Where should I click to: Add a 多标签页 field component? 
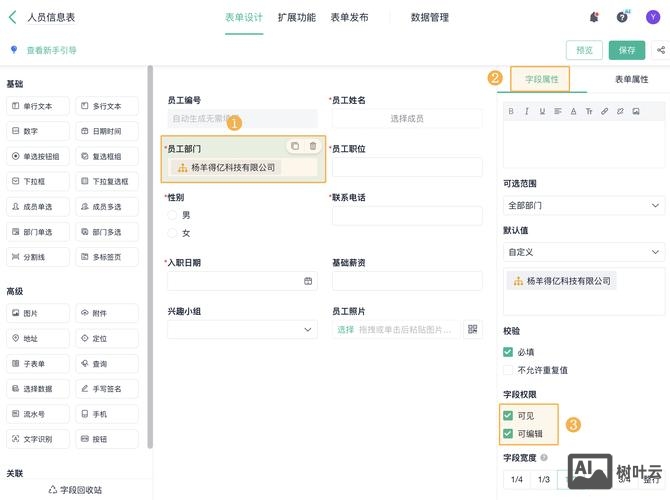pos(107,257)
